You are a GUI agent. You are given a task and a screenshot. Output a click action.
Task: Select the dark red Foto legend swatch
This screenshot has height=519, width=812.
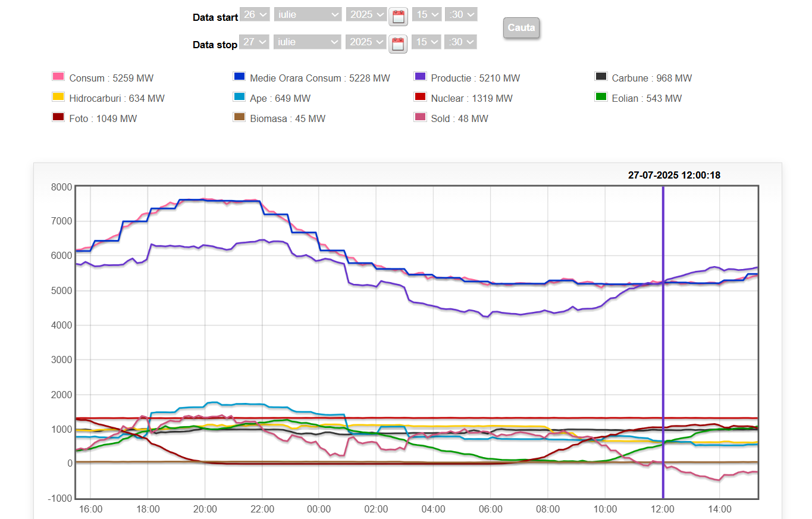tap(58, 117)
